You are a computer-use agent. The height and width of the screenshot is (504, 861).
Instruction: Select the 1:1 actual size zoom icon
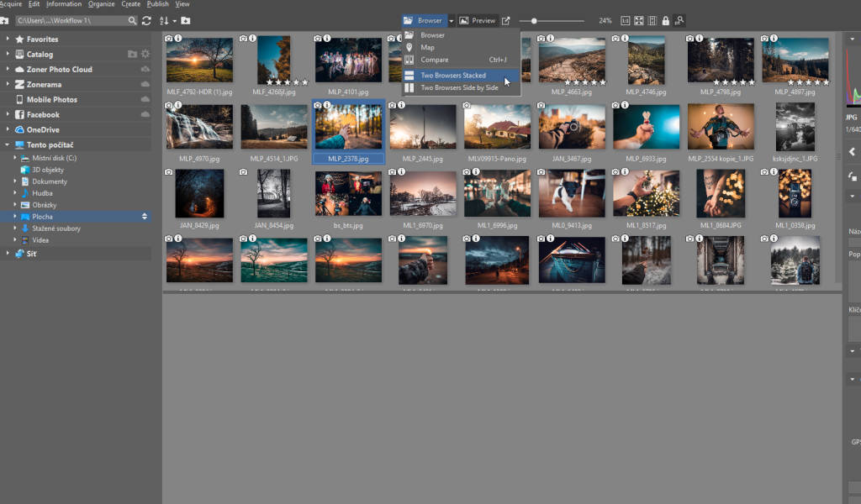coord(626,20)
